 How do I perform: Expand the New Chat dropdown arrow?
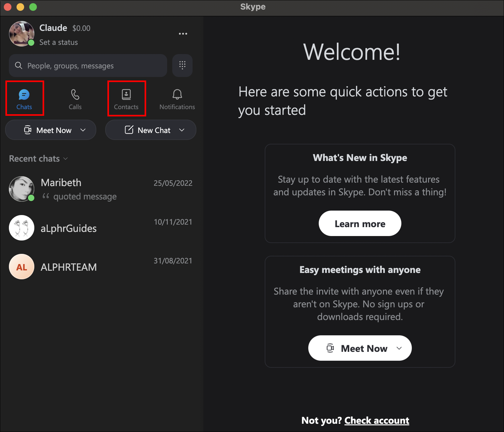(182, 130)
